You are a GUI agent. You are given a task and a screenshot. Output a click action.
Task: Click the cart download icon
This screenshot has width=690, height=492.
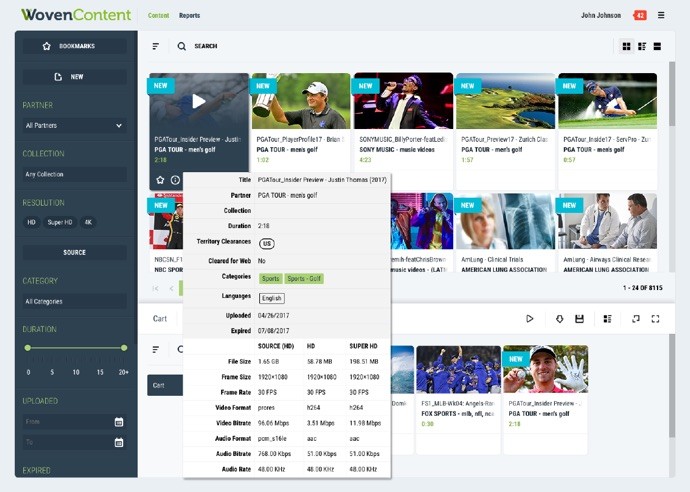point(560,319)
